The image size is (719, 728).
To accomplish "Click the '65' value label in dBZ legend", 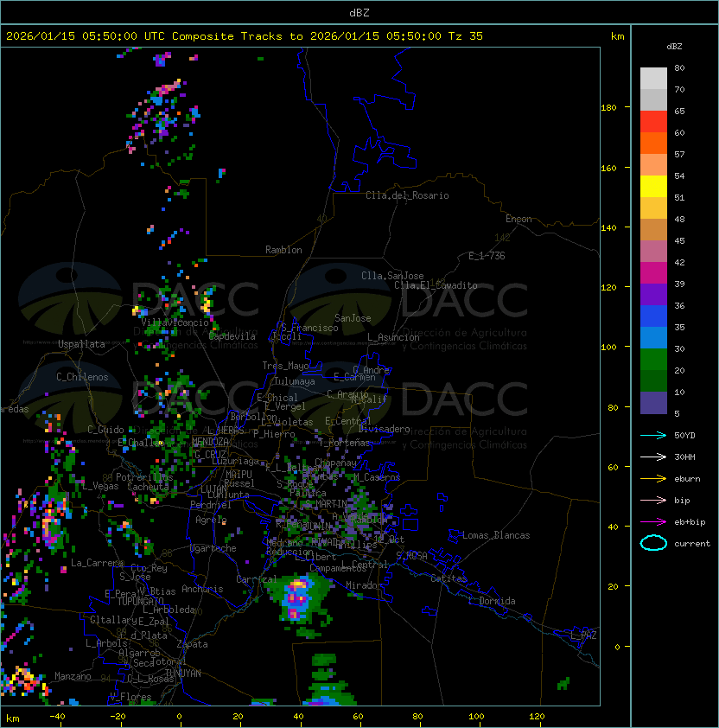I will [679, 111].
